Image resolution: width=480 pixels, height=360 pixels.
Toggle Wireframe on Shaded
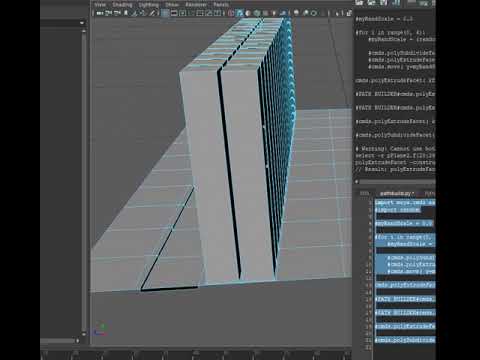[257, 13]
